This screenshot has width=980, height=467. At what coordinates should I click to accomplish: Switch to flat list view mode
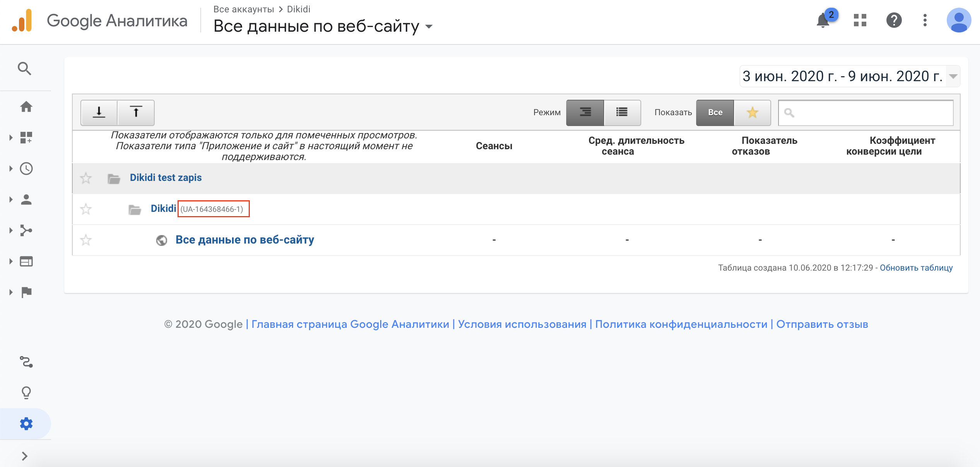coord(622,112)
